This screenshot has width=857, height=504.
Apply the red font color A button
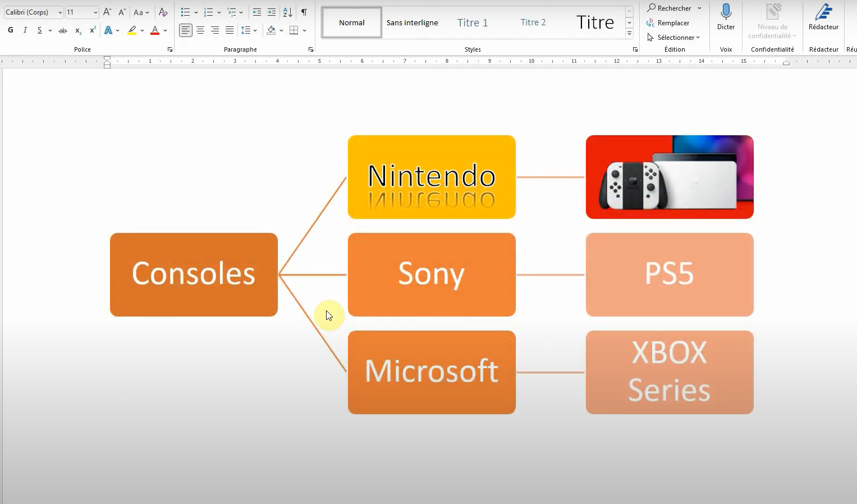coord(155,30)
